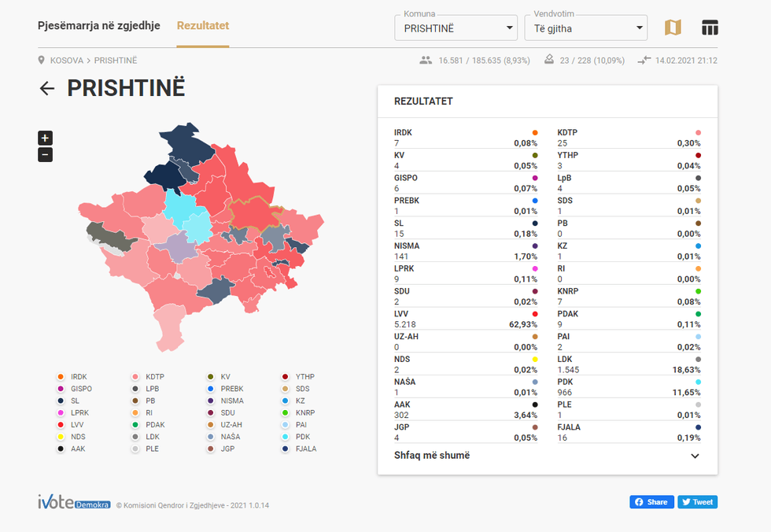Click the Tweet button
The image size is (771, 532).
(697, 502)
